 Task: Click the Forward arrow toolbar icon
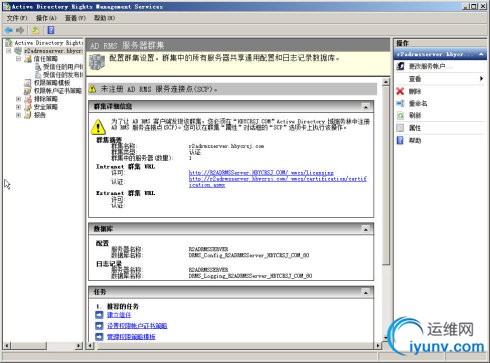click(x=20, y=30)
